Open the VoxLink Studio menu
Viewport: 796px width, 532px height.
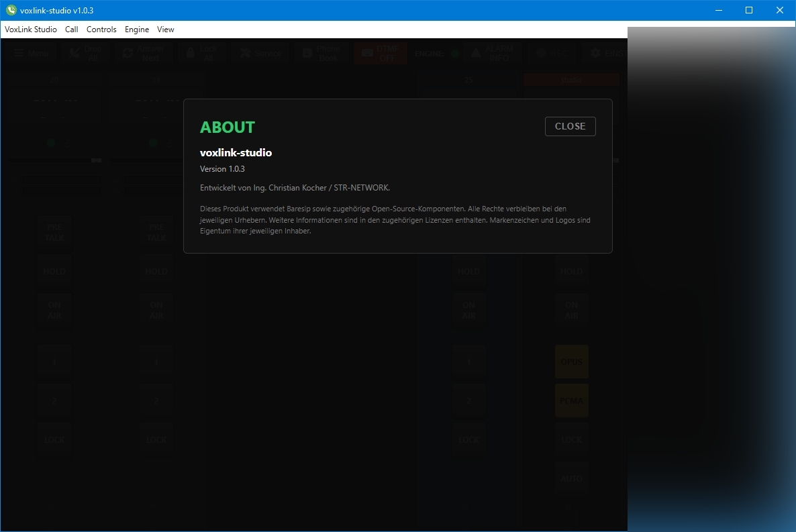click(31, 30)
